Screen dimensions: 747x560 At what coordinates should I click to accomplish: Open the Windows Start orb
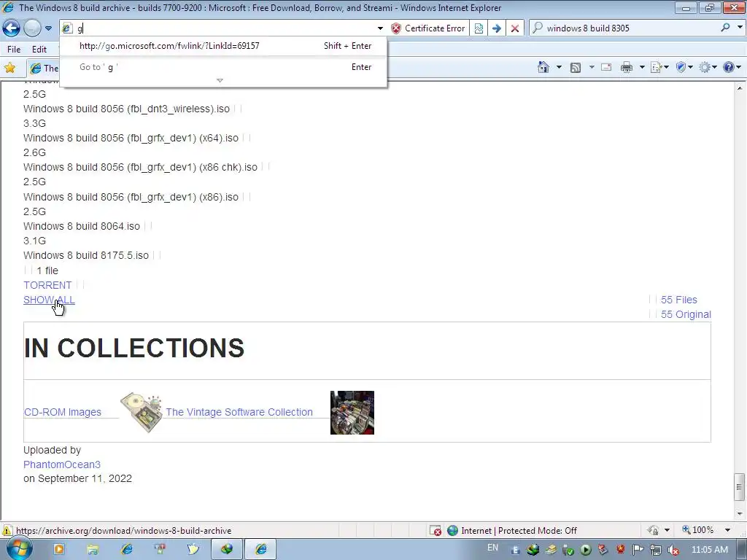click(20, 549)
